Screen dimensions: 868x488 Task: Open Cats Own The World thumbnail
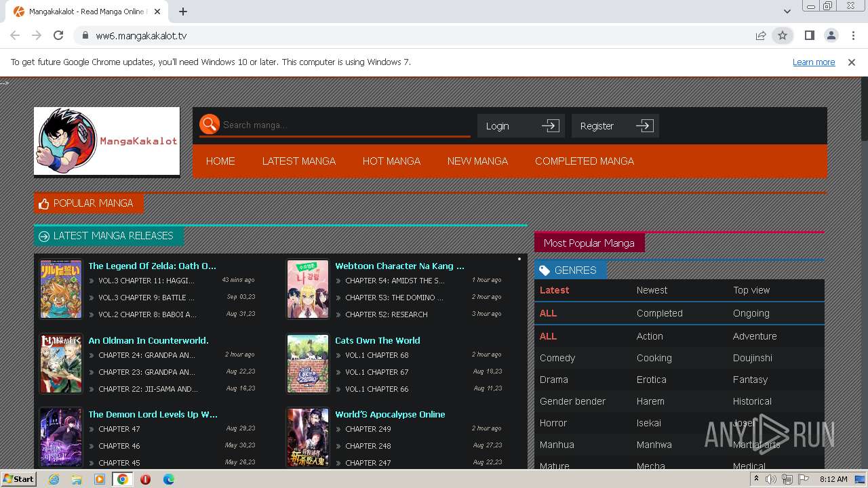tap(308, 364)
